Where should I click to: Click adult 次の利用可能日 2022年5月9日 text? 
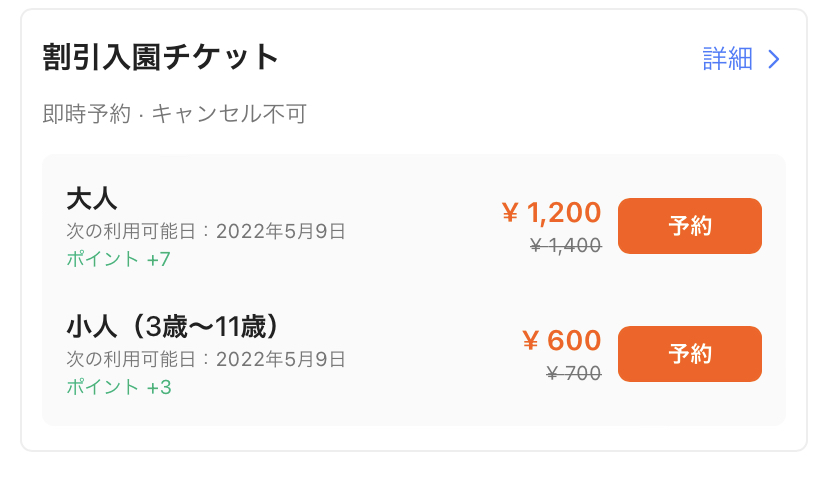coord(206,231)
